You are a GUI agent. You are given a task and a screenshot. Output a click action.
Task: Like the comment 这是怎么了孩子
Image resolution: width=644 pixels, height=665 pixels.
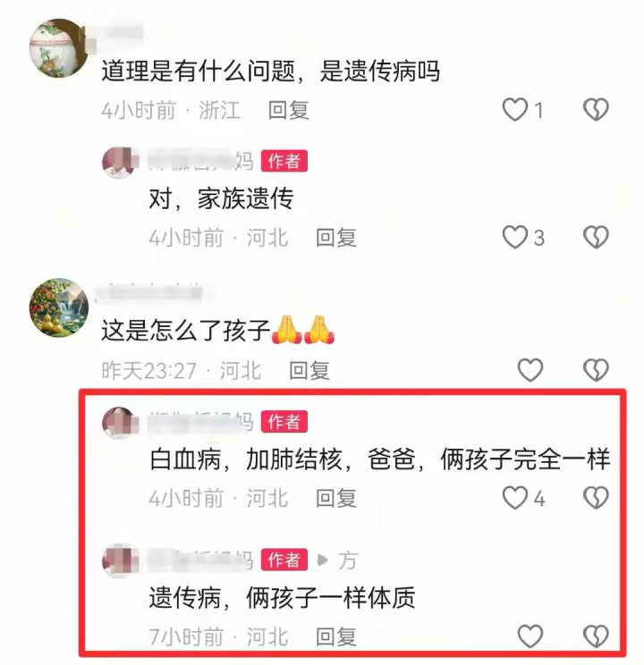[x=530, y=370]
